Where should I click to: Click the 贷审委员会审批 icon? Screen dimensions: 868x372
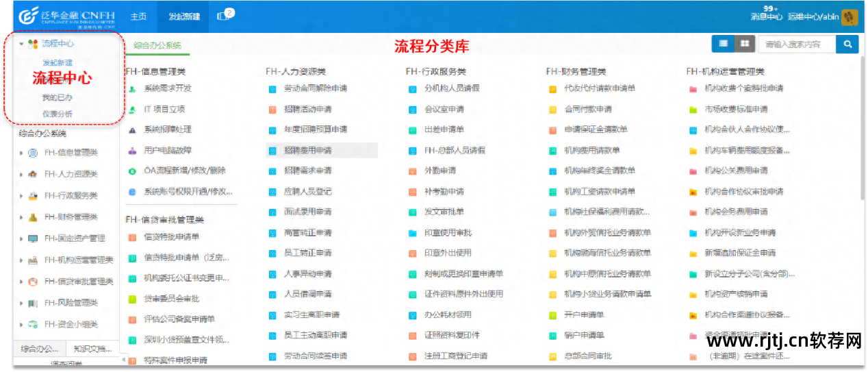(132, 299)
